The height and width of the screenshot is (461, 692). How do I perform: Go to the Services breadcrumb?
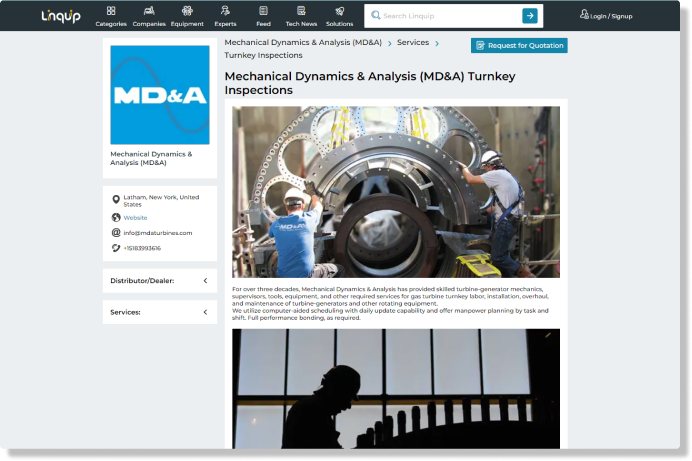click(413, 42)
